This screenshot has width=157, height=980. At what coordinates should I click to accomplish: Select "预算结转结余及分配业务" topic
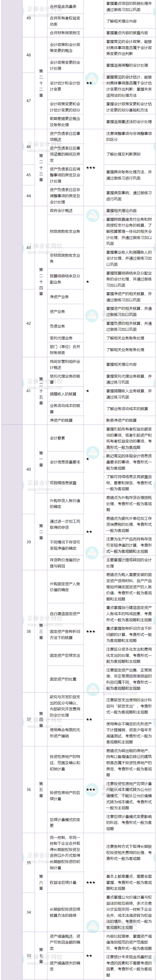(x=65, y=279)
